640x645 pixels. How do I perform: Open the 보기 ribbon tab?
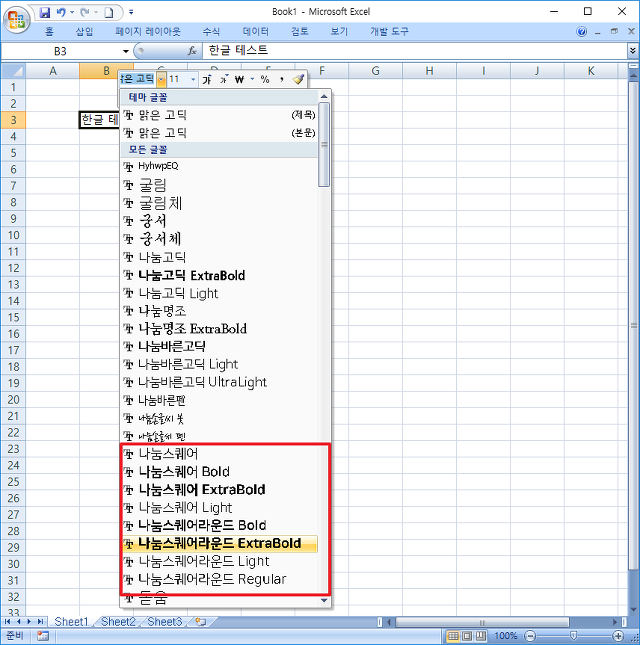pos(339,31)
